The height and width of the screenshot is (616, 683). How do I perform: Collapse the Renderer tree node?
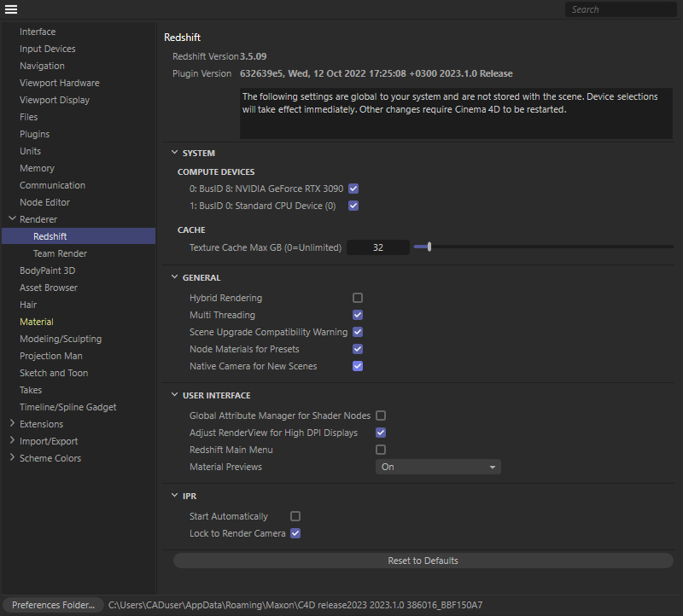[12, 218]
